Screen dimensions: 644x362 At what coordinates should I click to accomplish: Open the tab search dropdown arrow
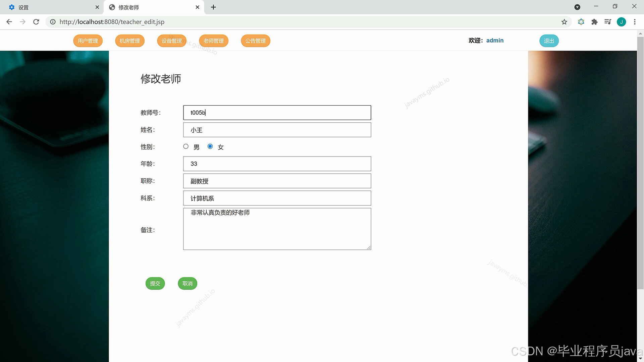577,7
